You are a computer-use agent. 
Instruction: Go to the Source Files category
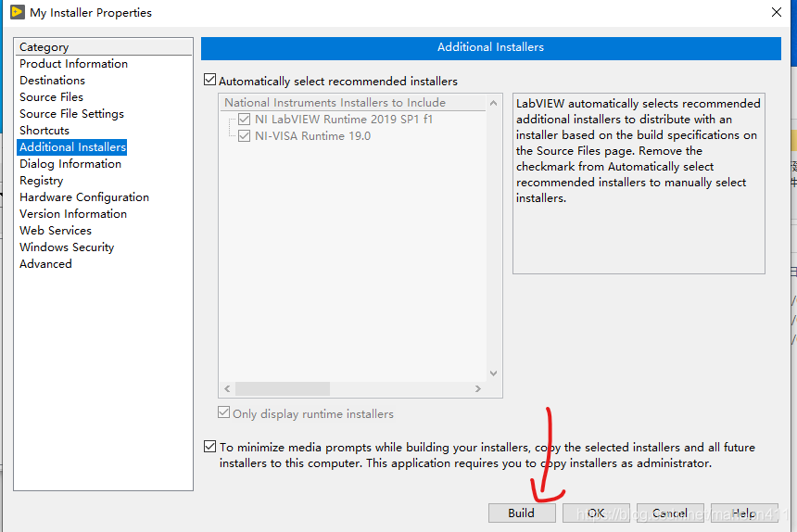pos(51,97)
